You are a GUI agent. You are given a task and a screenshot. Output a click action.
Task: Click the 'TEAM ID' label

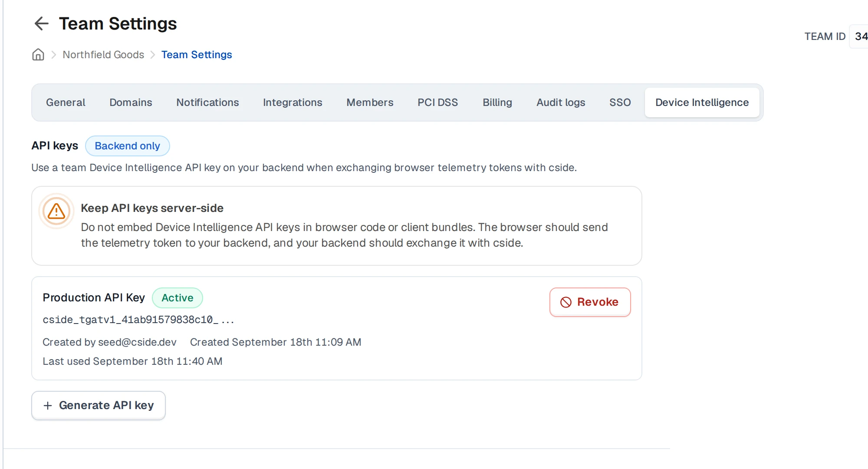tap(825, 36)
